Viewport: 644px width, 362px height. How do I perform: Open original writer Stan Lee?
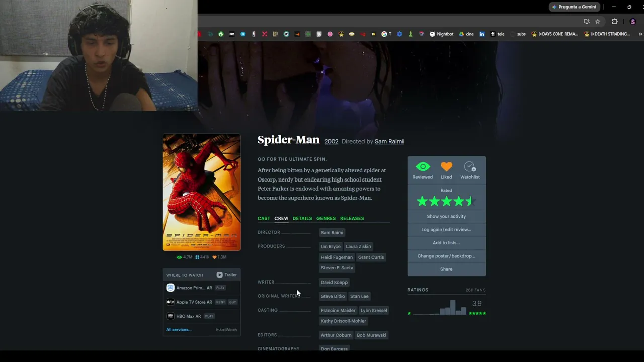click(359, 296)
